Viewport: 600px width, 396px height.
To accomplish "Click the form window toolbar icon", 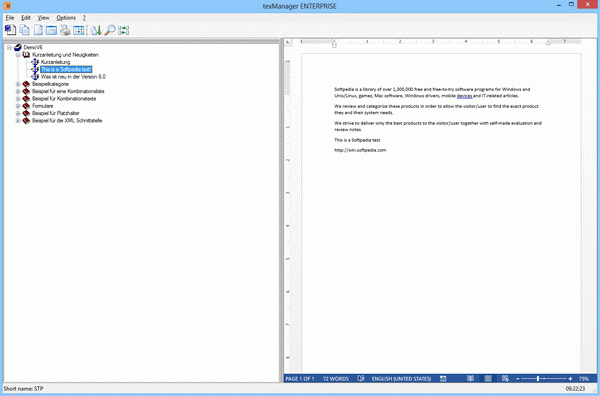I will point(51,30).
